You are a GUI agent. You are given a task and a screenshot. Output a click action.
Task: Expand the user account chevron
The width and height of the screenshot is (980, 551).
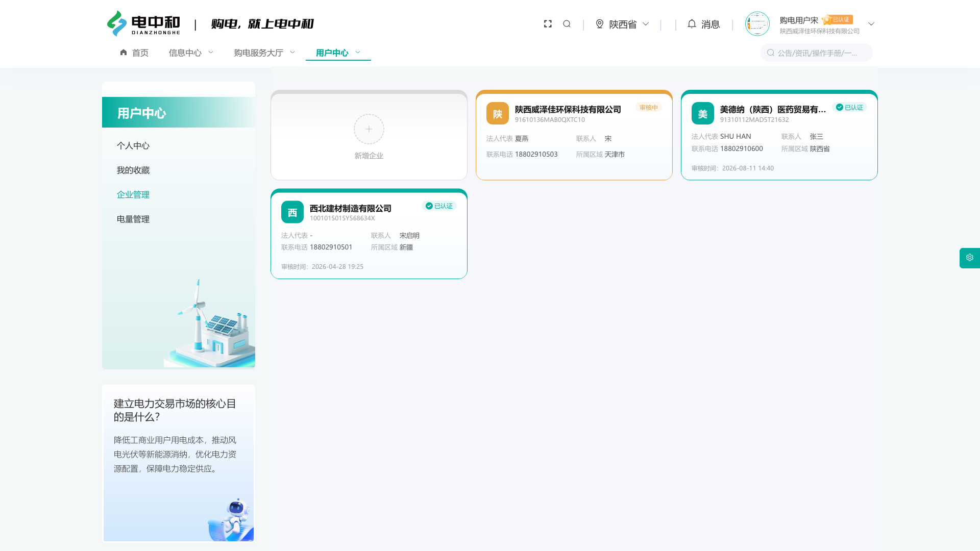coord(871,24)
